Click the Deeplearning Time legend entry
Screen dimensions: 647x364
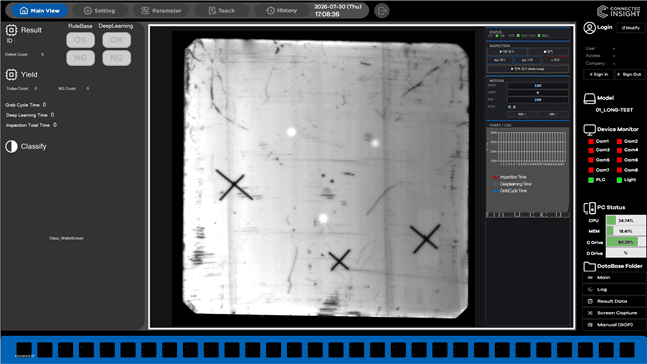click(512, 184)
